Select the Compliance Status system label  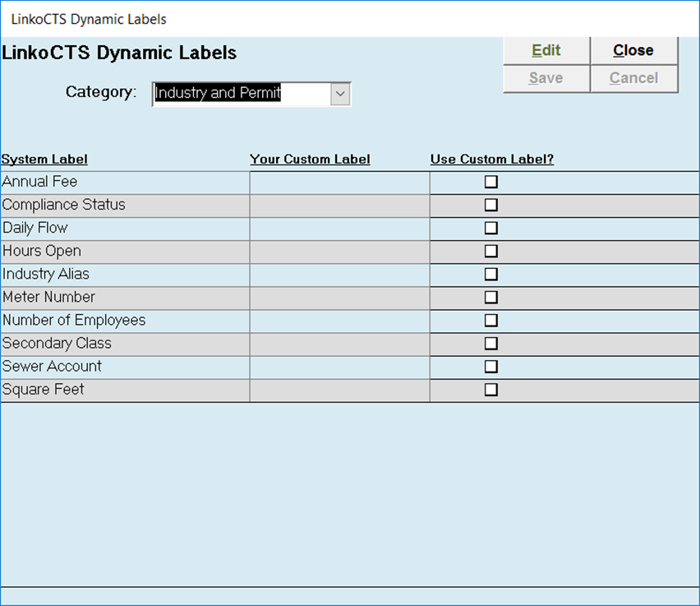coord(64,205)
